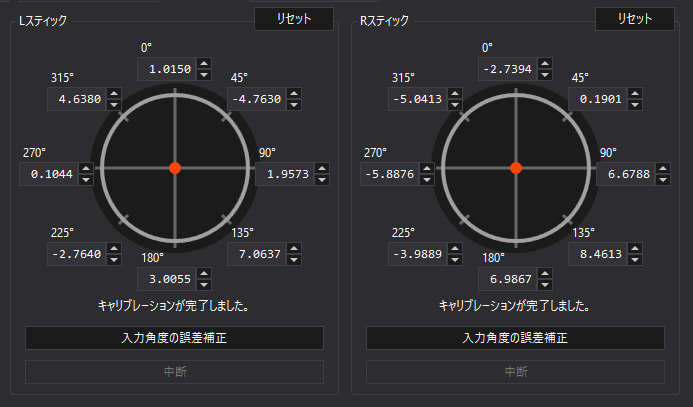Increase R stick 180° value 6.9867

point(545,274)
